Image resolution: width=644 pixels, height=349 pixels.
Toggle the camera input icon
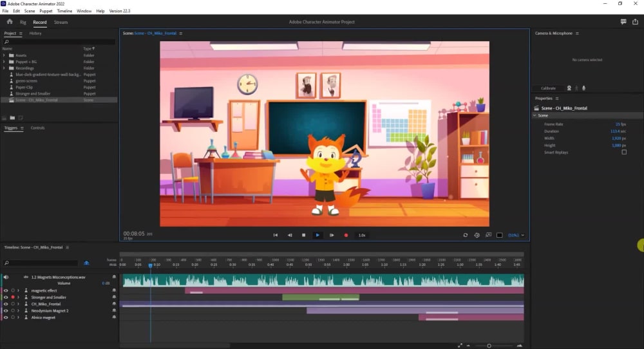click(569, 88)
